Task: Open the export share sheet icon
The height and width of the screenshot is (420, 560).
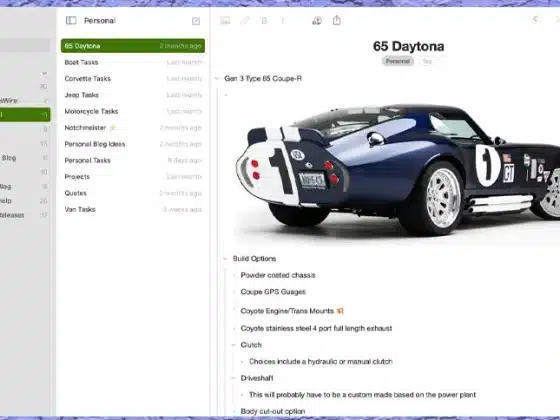Action: (336, 20)
